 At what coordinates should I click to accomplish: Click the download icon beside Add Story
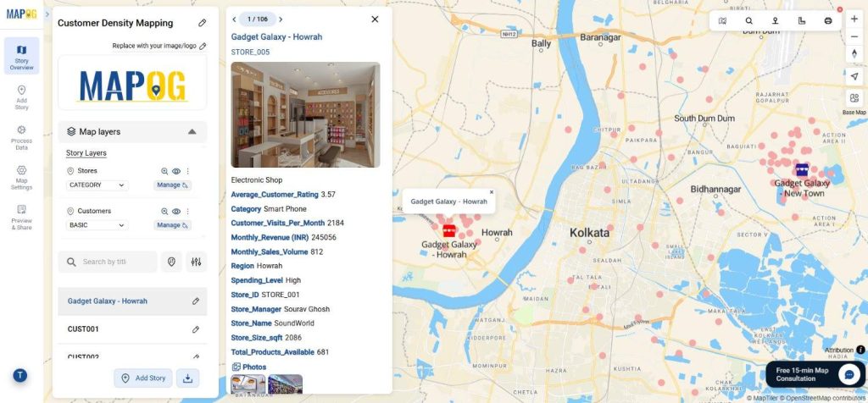(188, 378)
